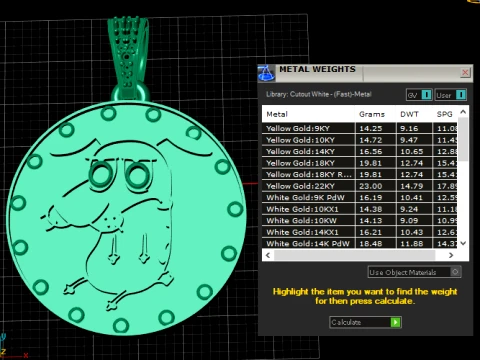
Task: Click the Grams column header
Action: click(x=375, y=114)
